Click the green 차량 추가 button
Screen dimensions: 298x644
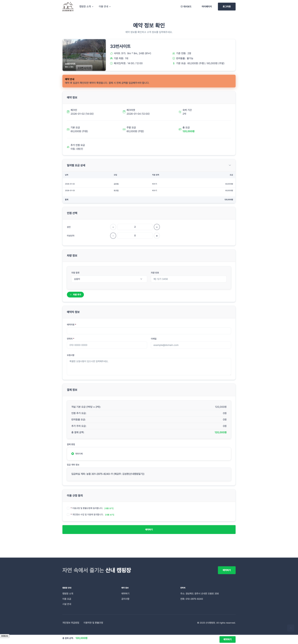pos(75,294)
